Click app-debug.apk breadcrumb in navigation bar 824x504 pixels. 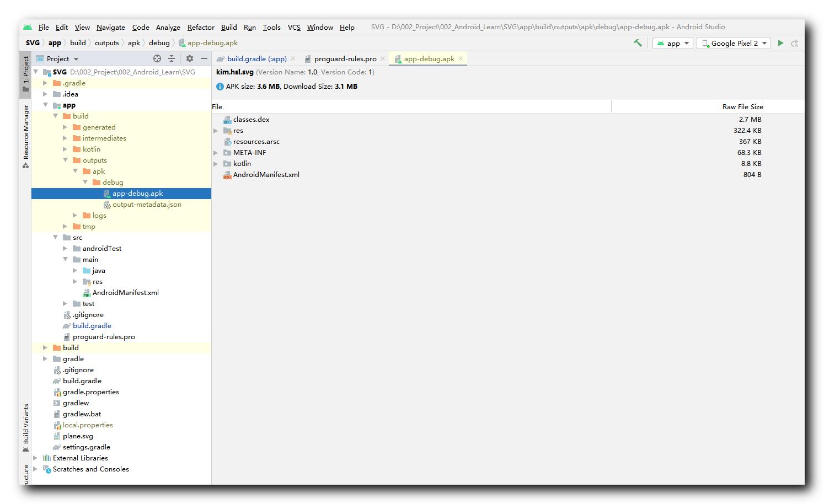(x=208, y=43)
